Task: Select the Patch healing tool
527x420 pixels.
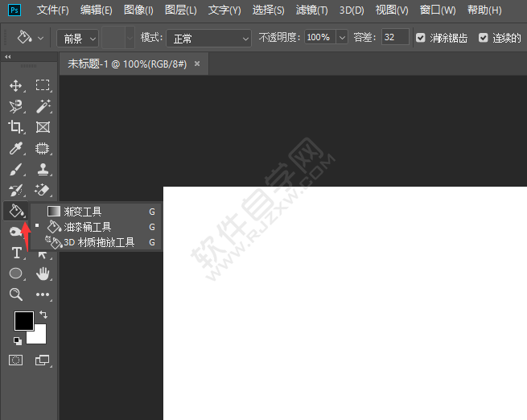Action: 43,149
